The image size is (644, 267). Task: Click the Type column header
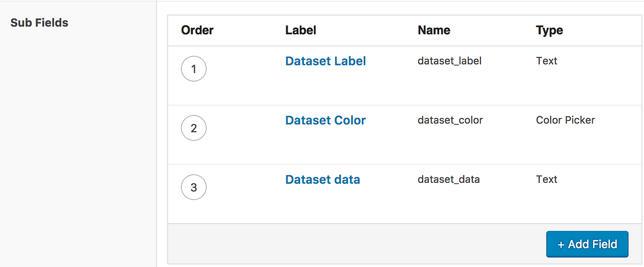coord(549,30)
